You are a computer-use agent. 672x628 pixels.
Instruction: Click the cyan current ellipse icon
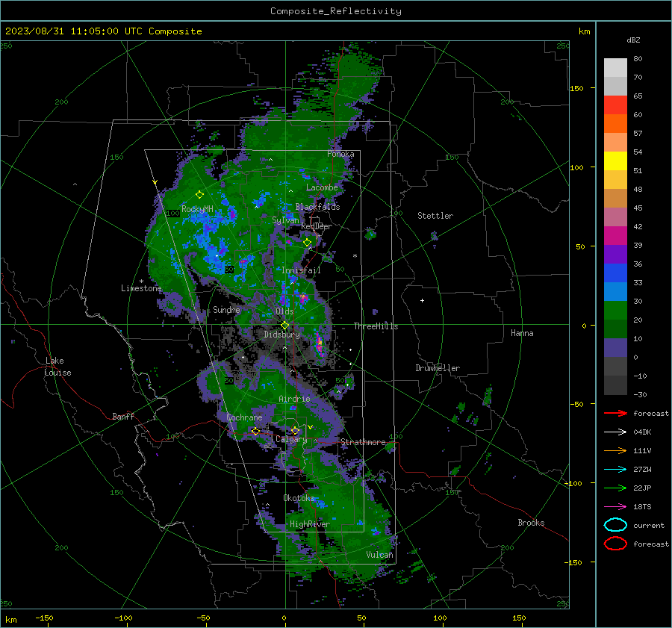point(615,525)
